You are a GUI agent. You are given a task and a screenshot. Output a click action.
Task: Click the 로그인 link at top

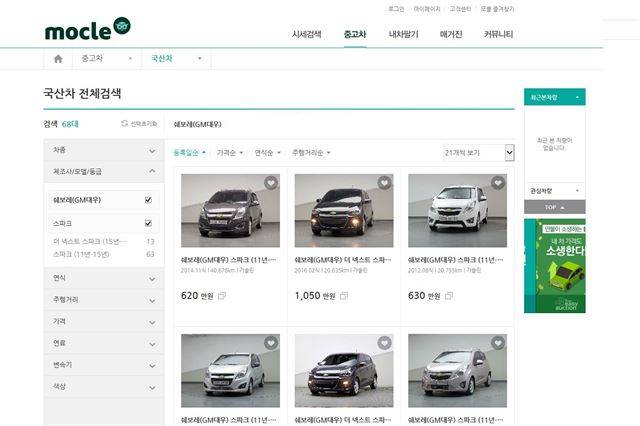[x=396, y=9]
